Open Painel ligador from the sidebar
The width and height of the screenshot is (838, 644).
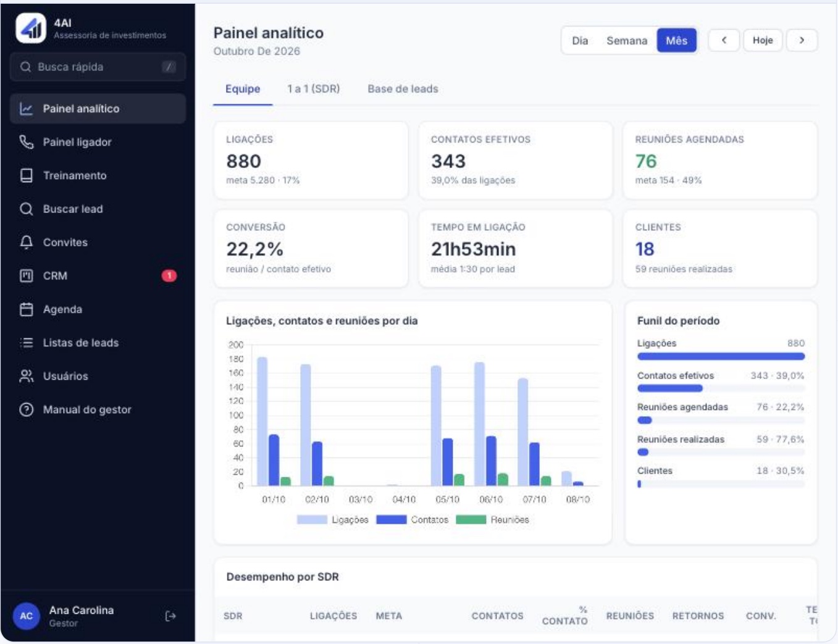98,142
